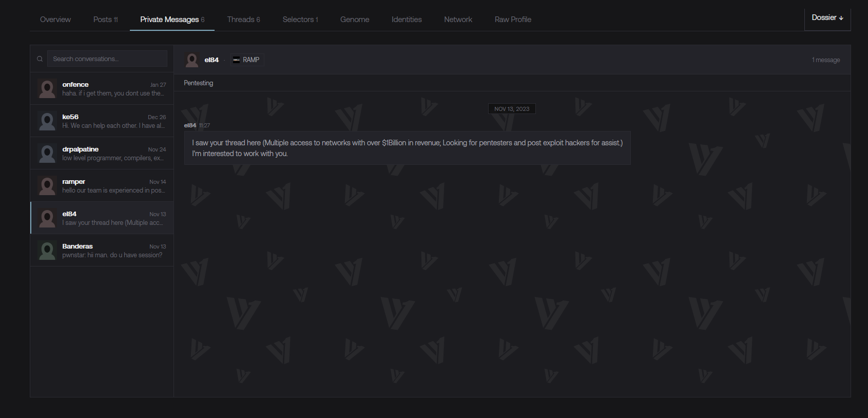Switch to the Identities tab

(x=407, y=20)
